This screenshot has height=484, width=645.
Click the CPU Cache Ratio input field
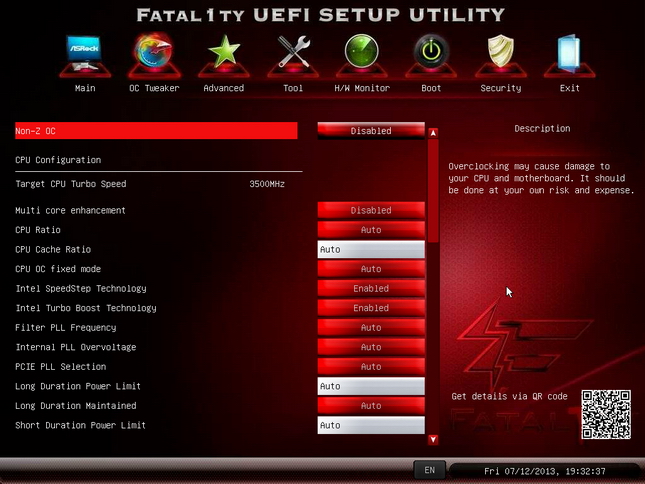point(371,249)
